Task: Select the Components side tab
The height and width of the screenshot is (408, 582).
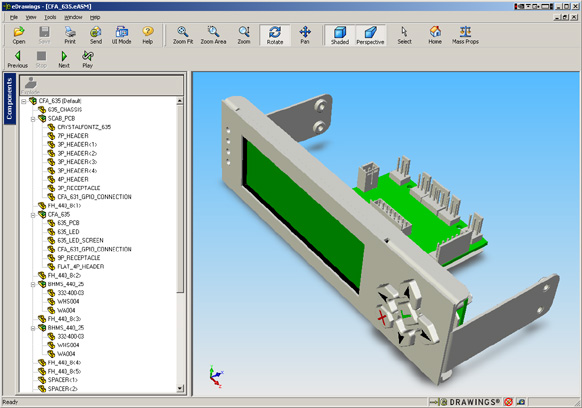Action: (10, 99)
